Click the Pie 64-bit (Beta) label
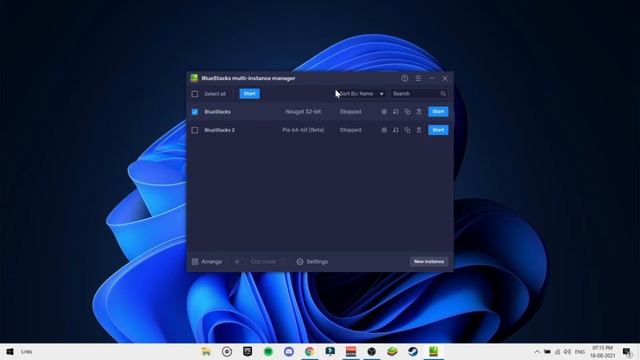 [x=303, y=130]
